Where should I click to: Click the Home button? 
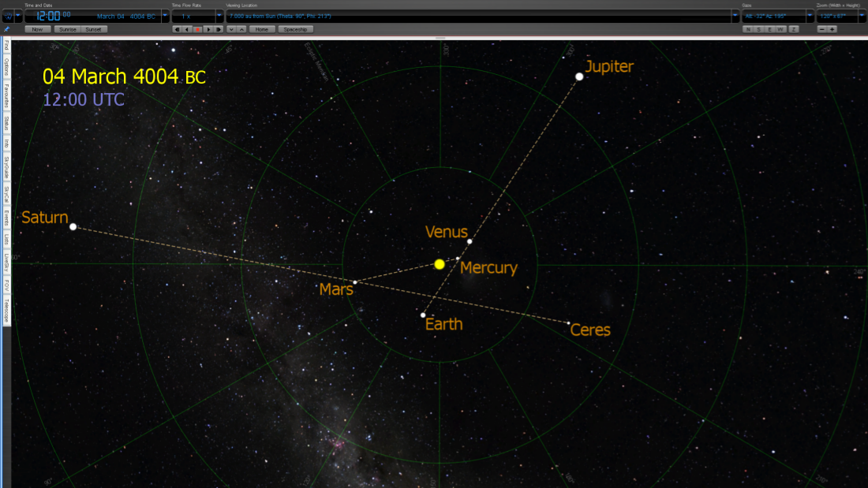(262, 29)
